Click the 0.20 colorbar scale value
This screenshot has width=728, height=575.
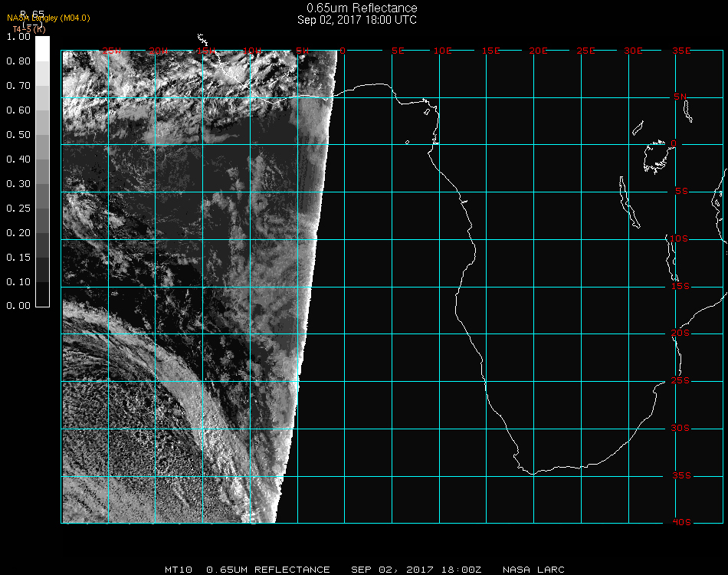(x=18, y=233)
